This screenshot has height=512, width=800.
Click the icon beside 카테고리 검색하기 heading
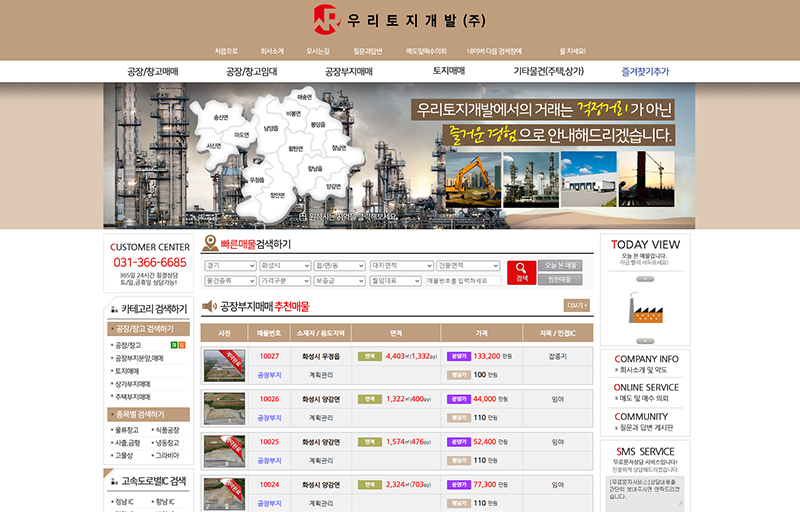114,309
